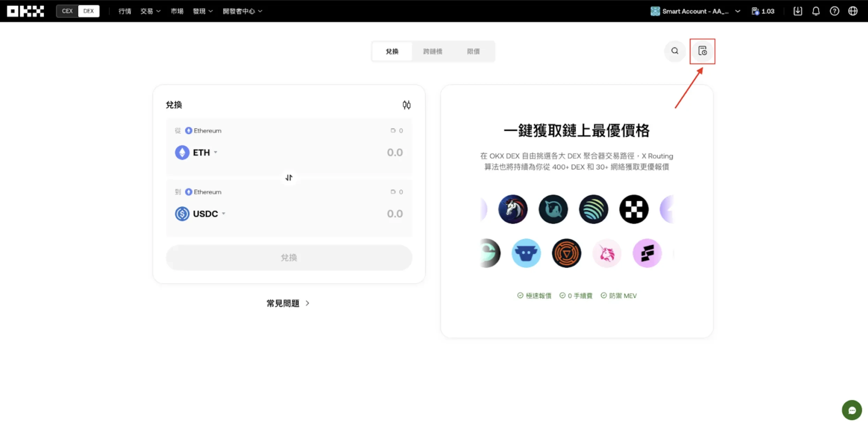Click the OKX logo
868x425 pixels.
click(x=25, y=11)
